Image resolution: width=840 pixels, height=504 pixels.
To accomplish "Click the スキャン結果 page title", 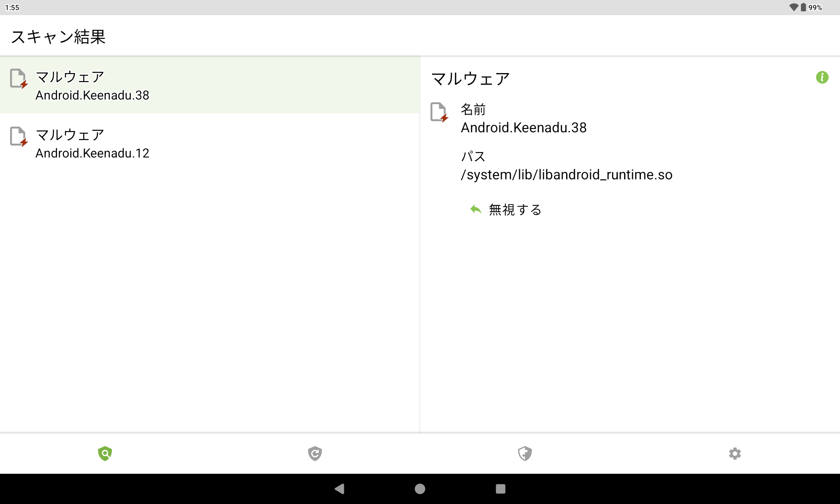I will click(58, 37).
